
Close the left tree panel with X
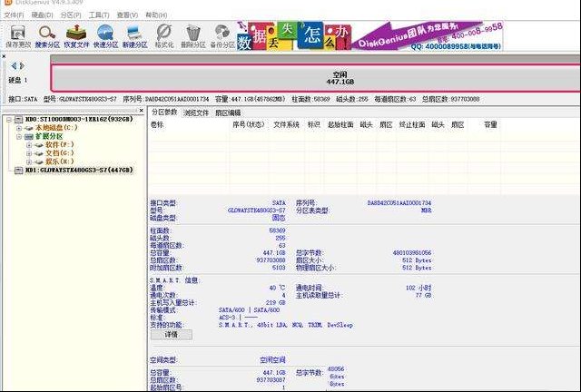click(142, 111)
